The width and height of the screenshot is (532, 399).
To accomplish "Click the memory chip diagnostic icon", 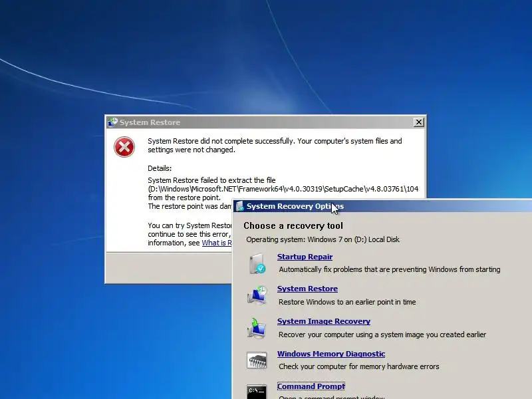I will (x=257, y=360).
